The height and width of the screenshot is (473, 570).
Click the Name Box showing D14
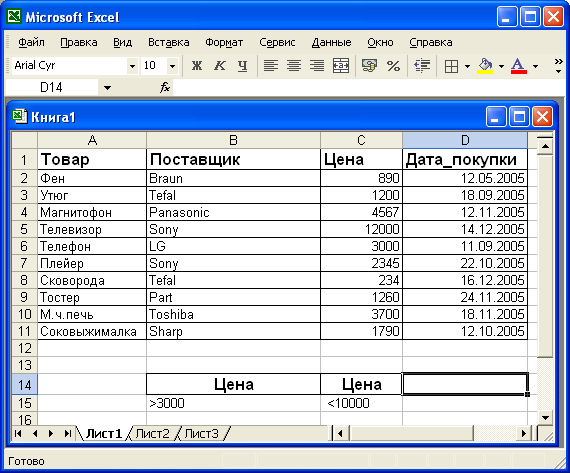(51, 88)
